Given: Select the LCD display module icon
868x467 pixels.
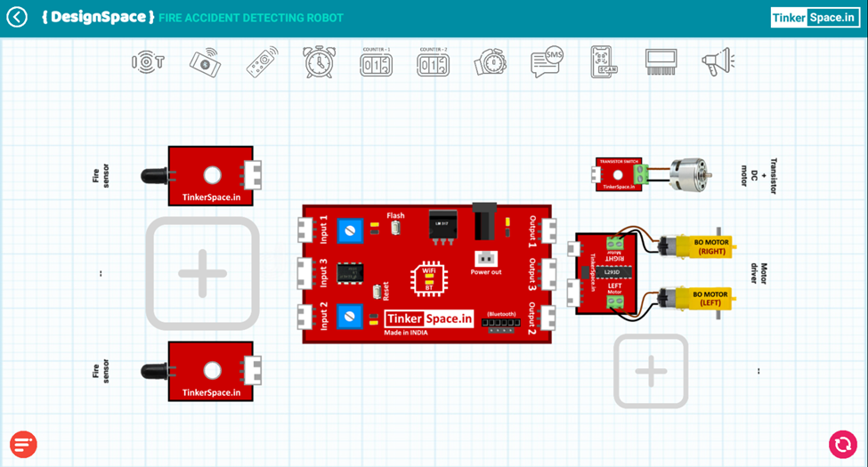Looking at the screenshot, I should [661, 62].
